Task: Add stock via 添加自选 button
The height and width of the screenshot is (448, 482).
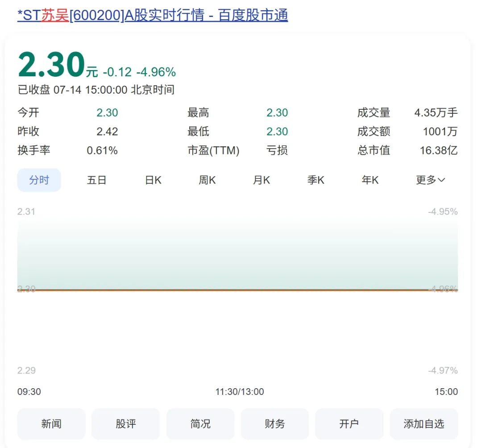Action: tap(424, 424)
